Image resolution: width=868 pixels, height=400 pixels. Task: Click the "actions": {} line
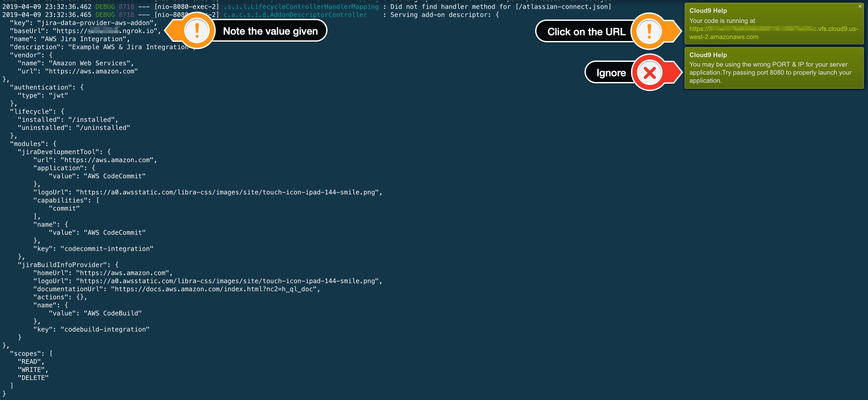[60, 297]
